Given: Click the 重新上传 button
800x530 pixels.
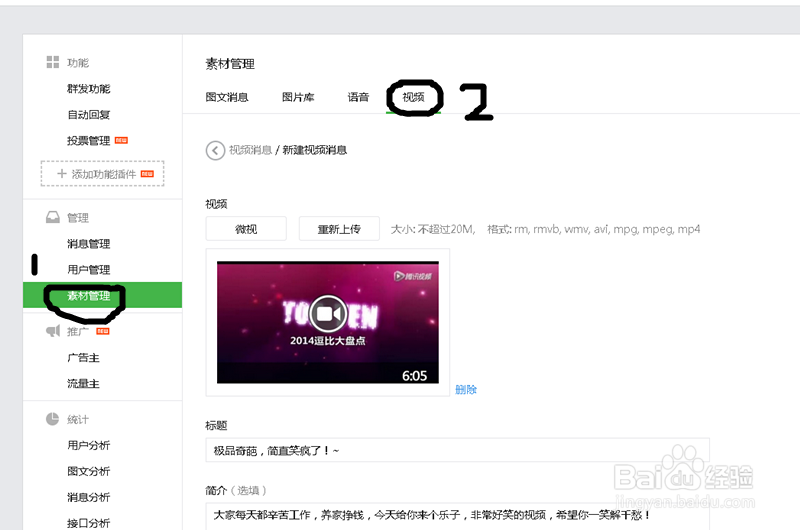Looking at the screenshot, I should click(339, 229).
